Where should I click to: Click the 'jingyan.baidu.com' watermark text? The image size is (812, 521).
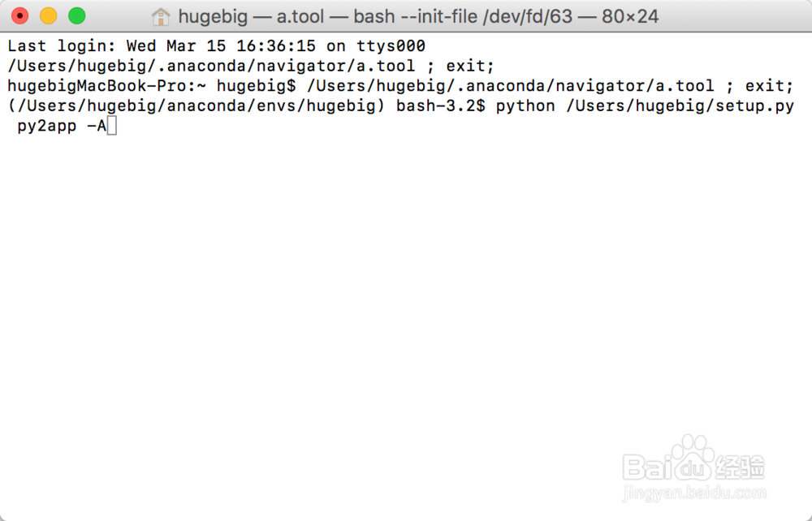[694, 492]
